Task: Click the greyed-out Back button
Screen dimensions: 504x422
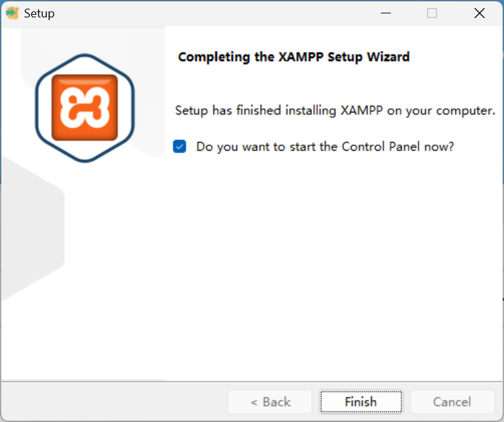Action: click(x=270, y=402)
